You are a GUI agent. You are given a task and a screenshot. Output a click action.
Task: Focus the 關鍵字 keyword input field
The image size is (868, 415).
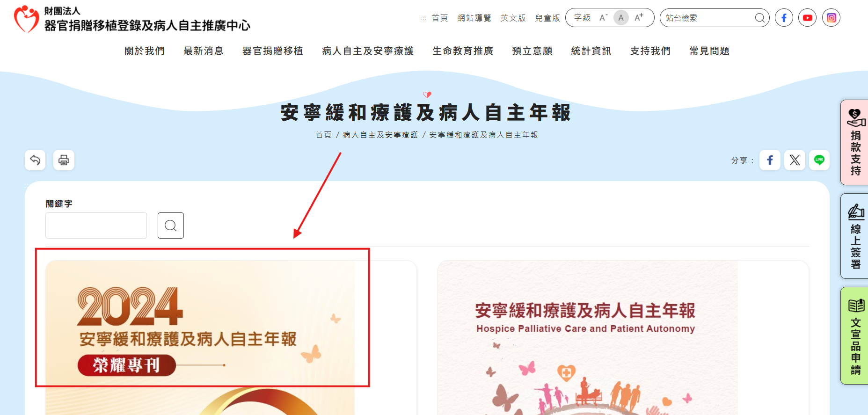coord(96,226)
